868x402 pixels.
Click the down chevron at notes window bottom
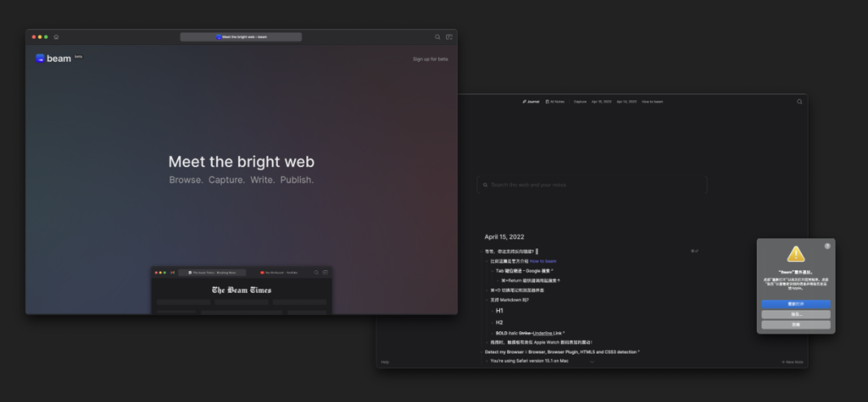tap(592, 362)
